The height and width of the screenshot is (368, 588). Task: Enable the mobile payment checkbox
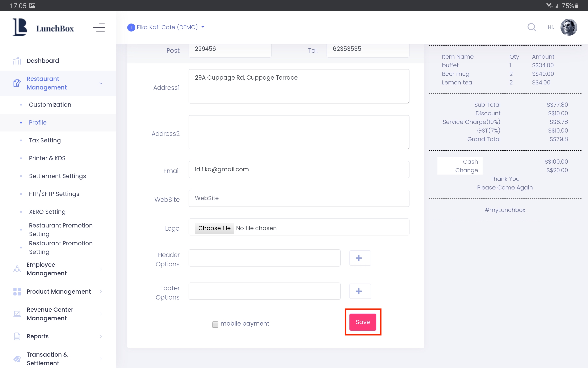[x=215, y=324]
